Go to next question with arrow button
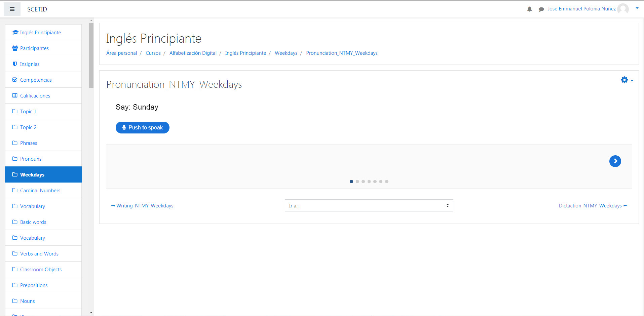This screenshot has height=316, width=644. click(x=615, y=161)
